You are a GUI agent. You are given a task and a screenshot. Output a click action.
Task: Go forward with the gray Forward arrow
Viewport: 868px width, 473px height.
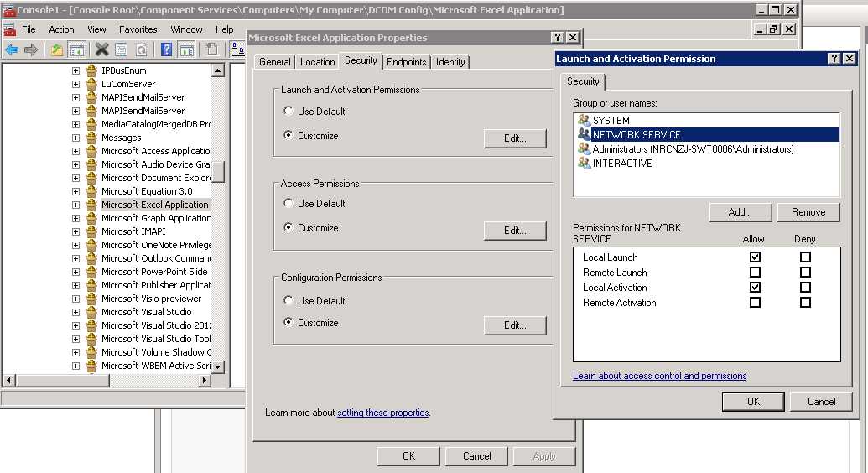(x=31, y=49)
